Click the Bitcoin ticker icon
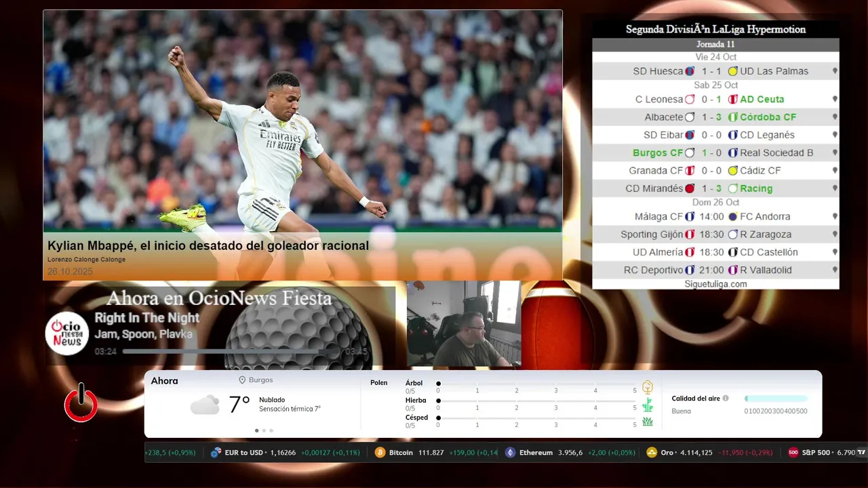Viewport: 868px width, 488px height. point(380,453)
